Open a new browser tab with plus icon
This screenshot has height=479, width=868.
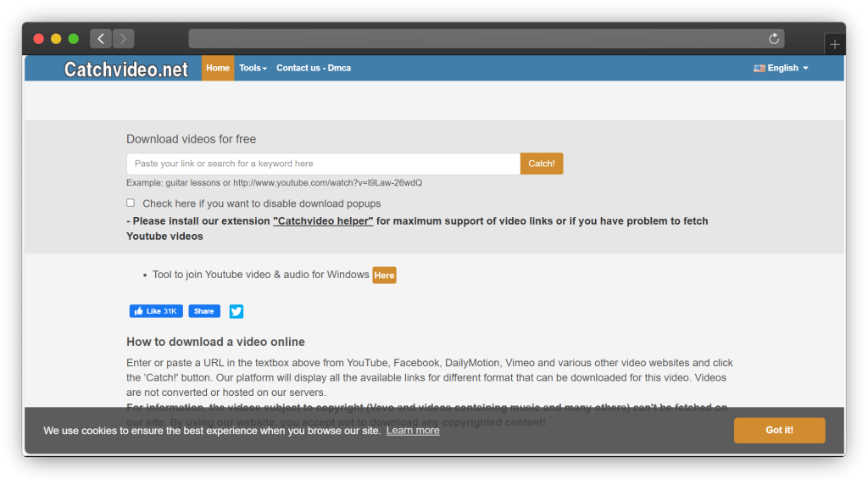click(x=834, y=44)
